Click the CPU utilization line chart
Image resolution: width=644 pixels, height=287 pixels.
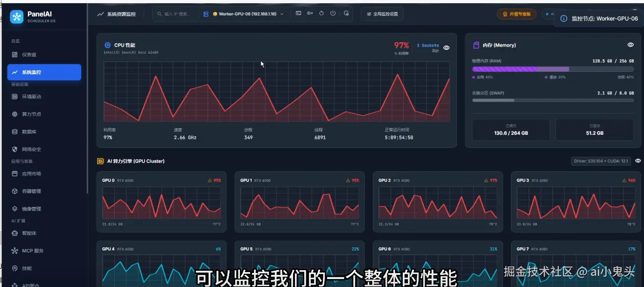(x=277, y=91)
